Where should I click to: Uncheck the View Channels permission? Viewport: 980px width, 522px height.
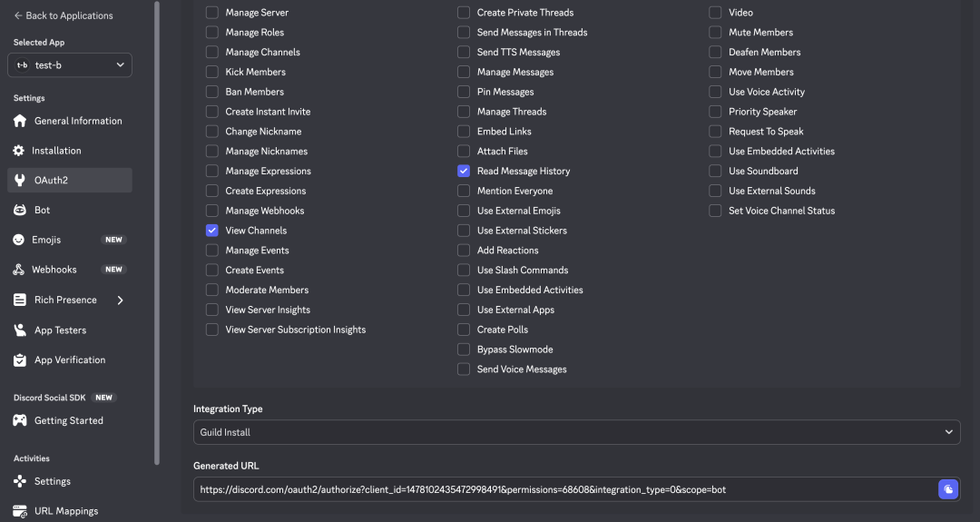pos(211,231)
